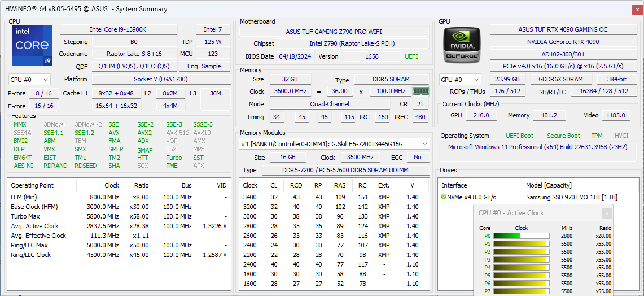Click the NVIDIA GeForce RTX 4090 field
Image resolution: width=644 pixels, height=296 pixels.
click(x=563, y=42)
